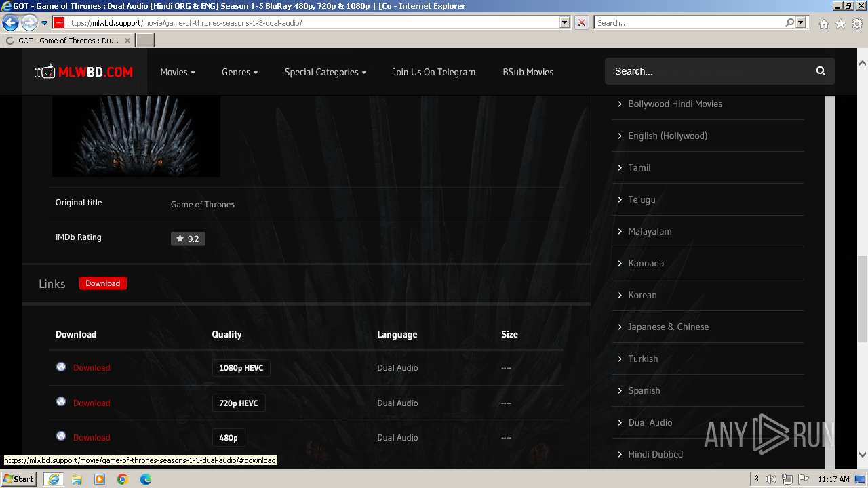Open the media player taskbar icon

click(x=100, y=479)
